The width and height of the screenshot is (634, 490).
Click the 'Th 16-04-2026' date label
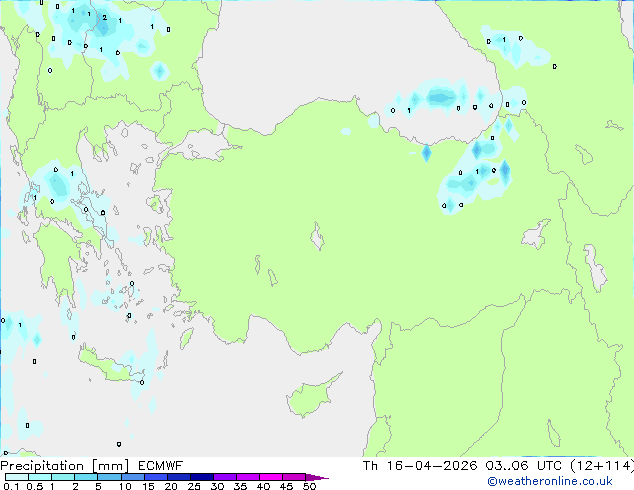[x=420, y=466]
